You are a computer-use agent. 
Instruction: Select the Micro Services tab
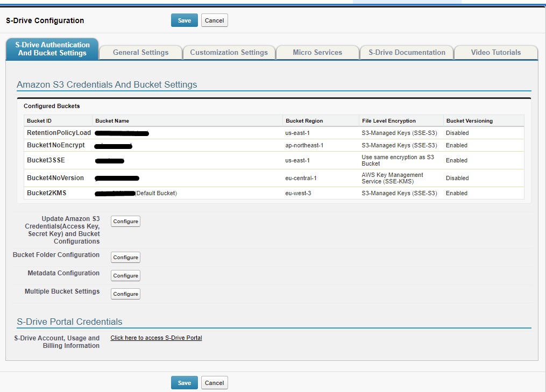tap(317, 52)
